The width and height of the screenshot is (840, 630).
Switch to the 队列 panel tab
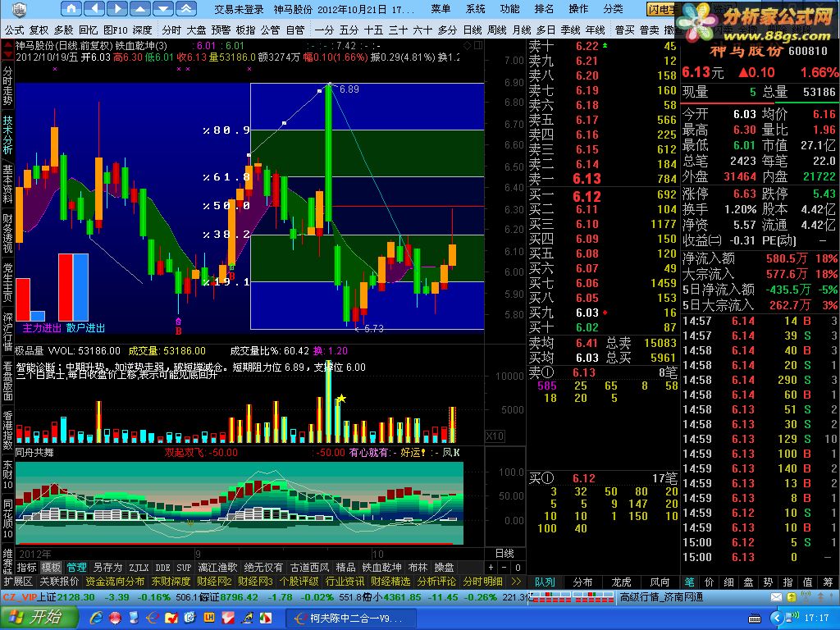click(x=545, y=582)
